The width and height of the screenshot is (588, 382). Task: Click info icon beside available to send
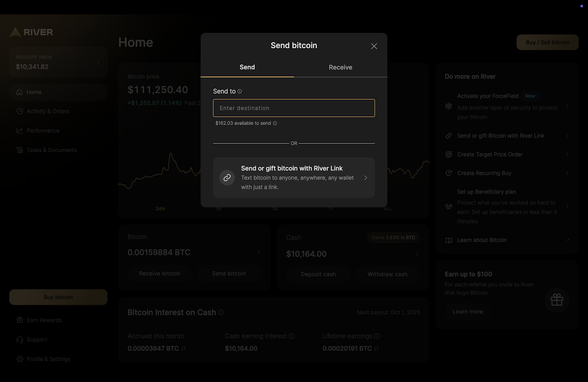pos(275,123)
